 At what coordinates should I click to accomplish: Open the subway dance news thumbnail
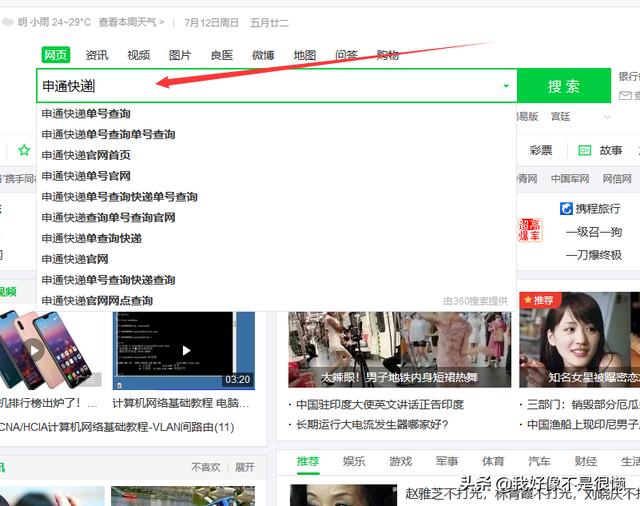(x=400, y=349)
